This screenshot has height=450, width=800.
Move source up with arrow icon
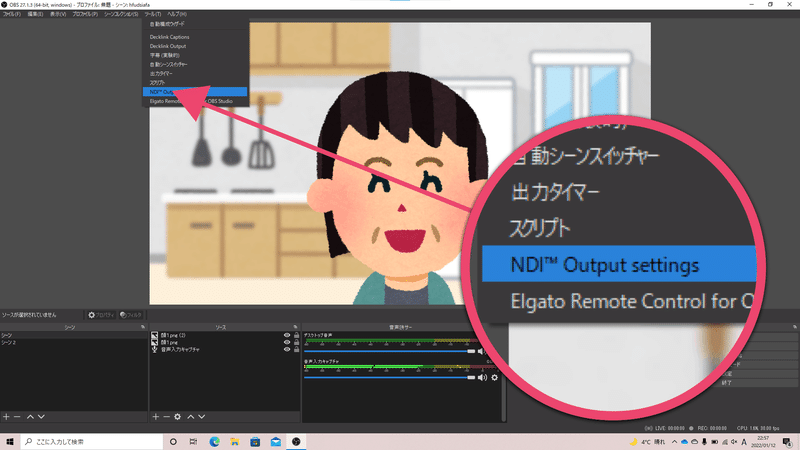click(190, 417)
